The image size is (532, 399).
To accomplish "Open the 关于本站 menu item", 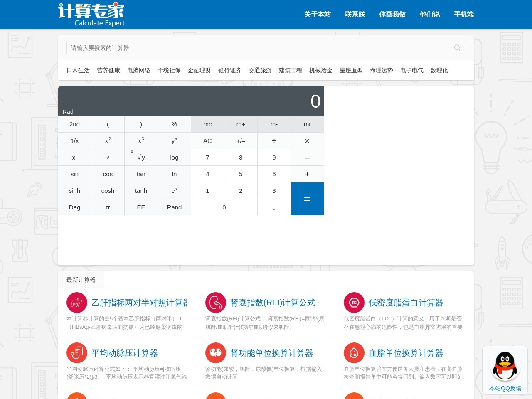I will click(x=318, y=14).
